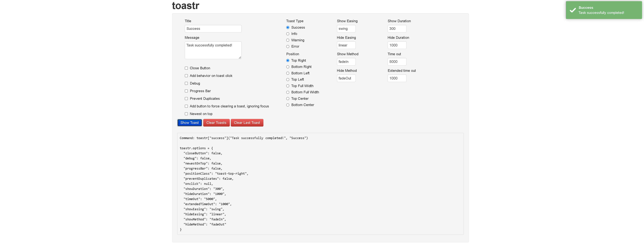The height and width of the screenshot is (249, 644).
Task: Click the "hideMethod": "fadeOut" code line
Action: click(x=205, y=224)
